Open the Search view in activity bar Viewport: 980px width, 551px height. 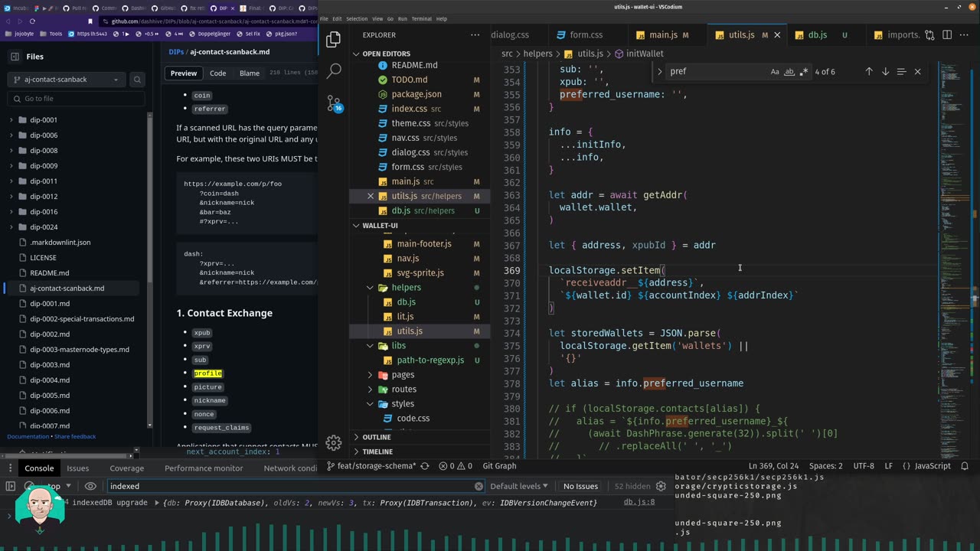click(334, 71)
